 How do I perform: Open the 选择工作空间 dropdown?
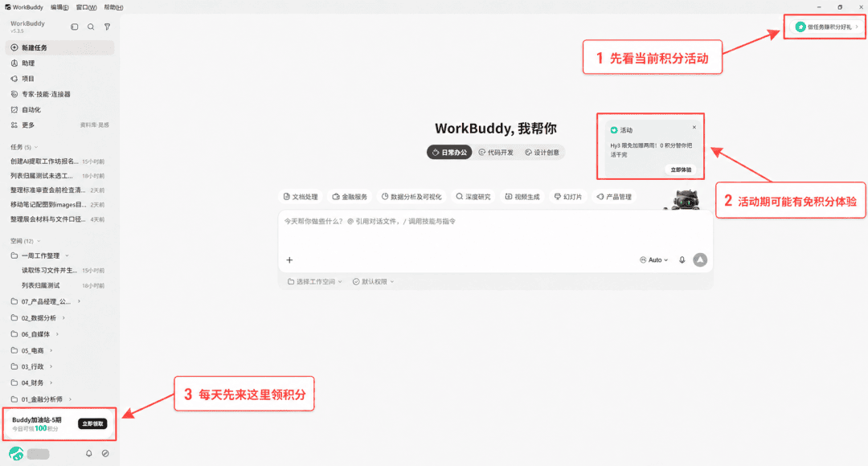(x=315, y=282)
